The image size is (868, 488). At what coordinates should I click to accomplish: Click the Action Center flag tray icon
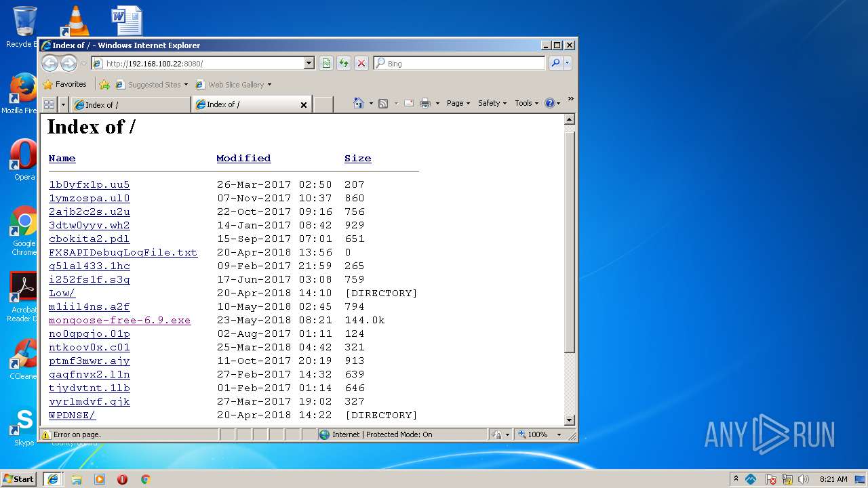[x=771, y=479]
